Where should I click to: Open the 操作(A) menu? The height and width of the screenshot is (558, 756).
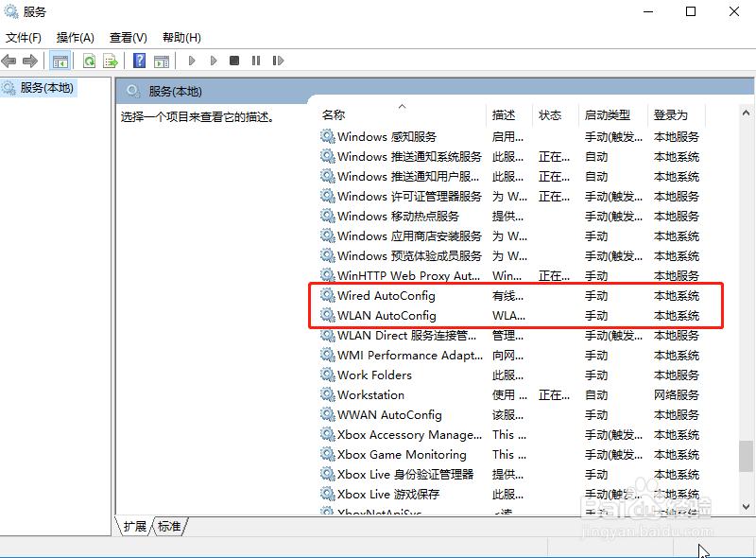(x=75, y=37)
